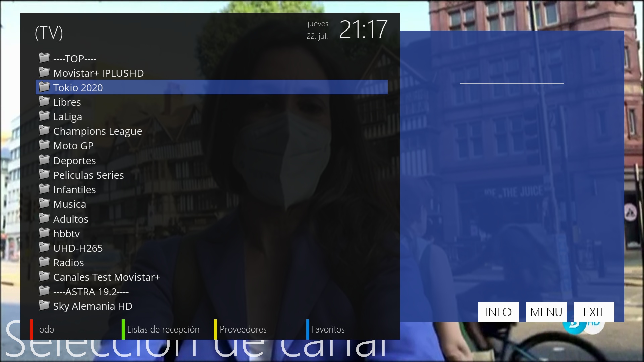Switch to Listas de recepción
Viewport: 644px width, 362px height.
(x=163, y=329)
